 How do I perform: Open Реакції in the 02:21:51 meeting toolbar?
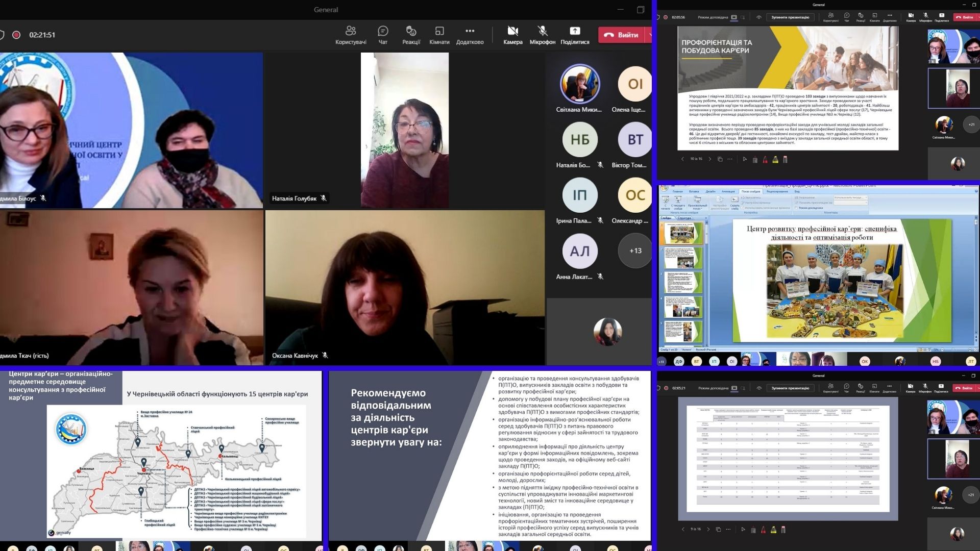[x=411, y=32]
